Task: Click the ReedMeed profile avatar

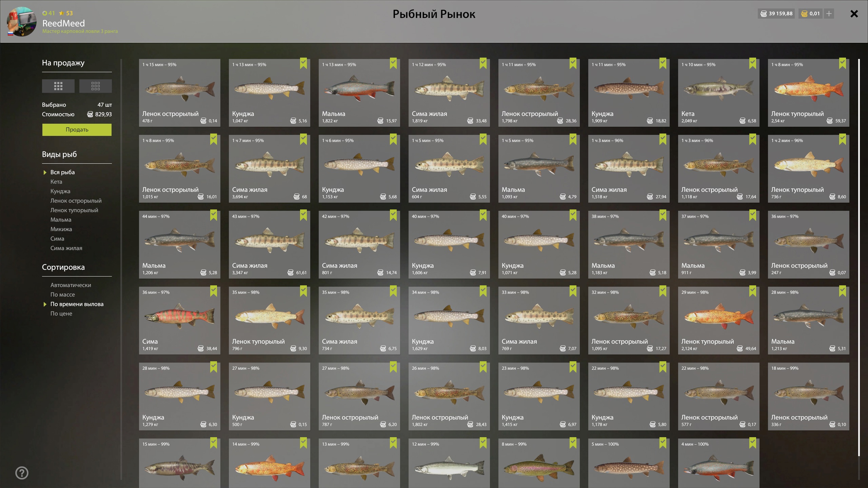Action: 22,21
